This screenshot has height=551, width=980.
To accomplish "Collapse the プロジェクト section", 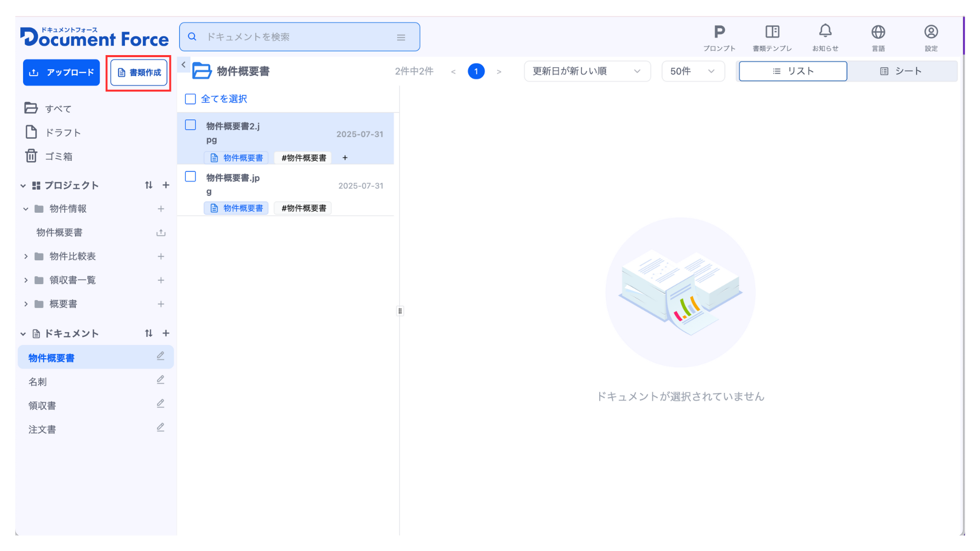I will coord(23,186).
